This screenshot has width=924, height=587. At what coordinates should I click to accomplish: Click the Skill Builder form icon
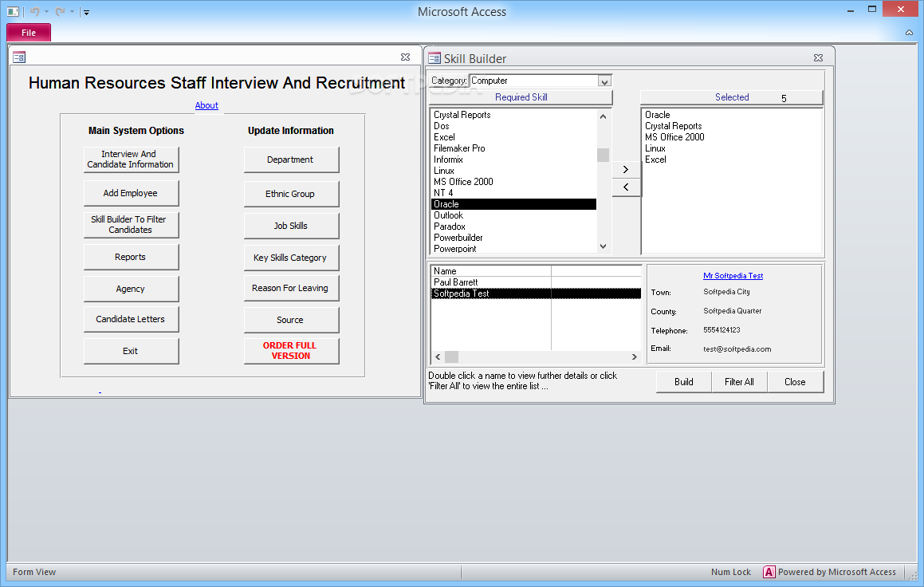[434, 57]
